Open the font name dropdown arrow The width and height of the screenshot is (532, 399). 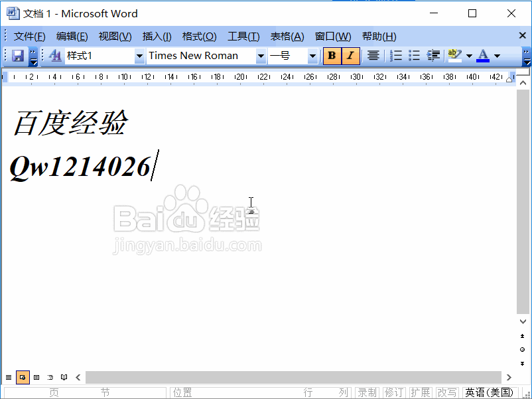(x=260, y=56)
